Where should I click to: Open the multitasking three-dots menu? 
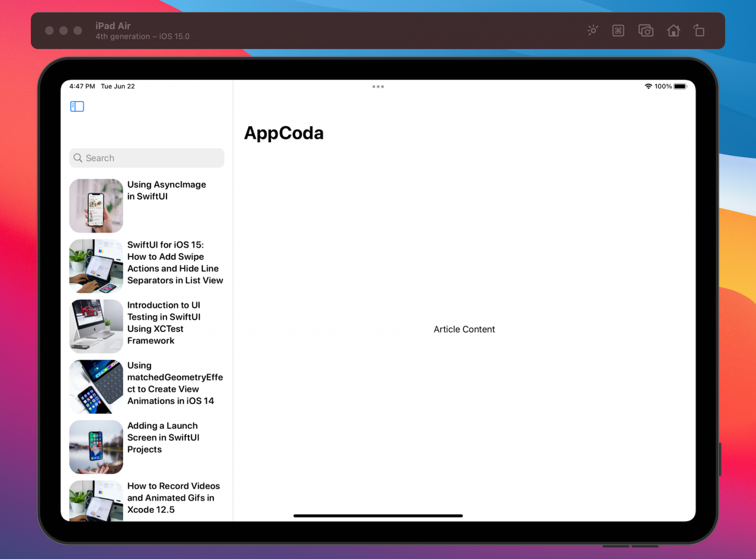378,86
